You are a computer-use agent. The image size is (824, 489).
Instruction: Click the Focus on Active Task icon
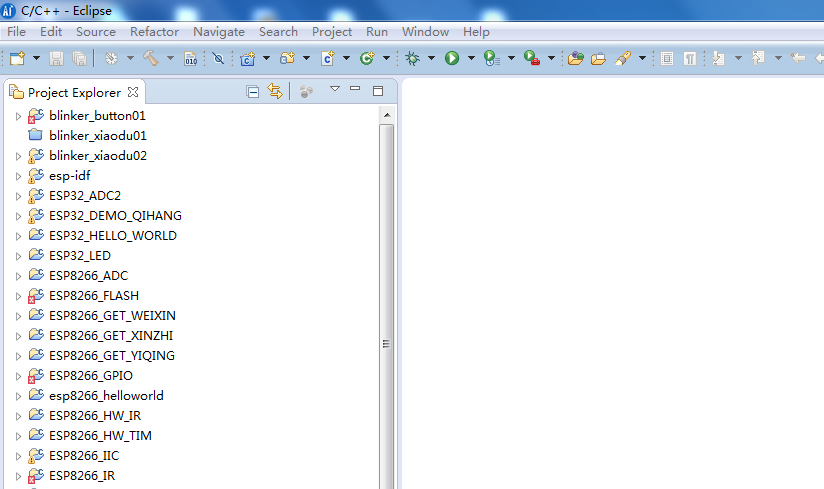point(306,92)
